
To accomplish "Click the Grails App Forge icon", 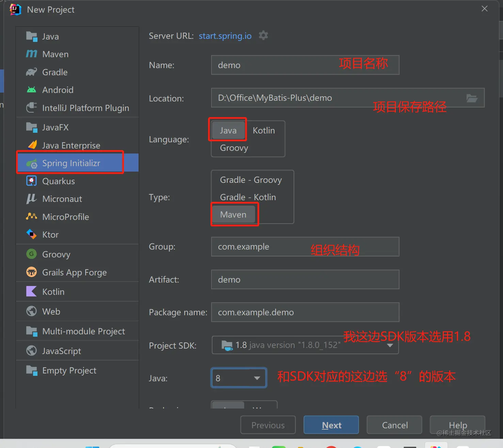I will pyautogui.click(x=32, y=272).
